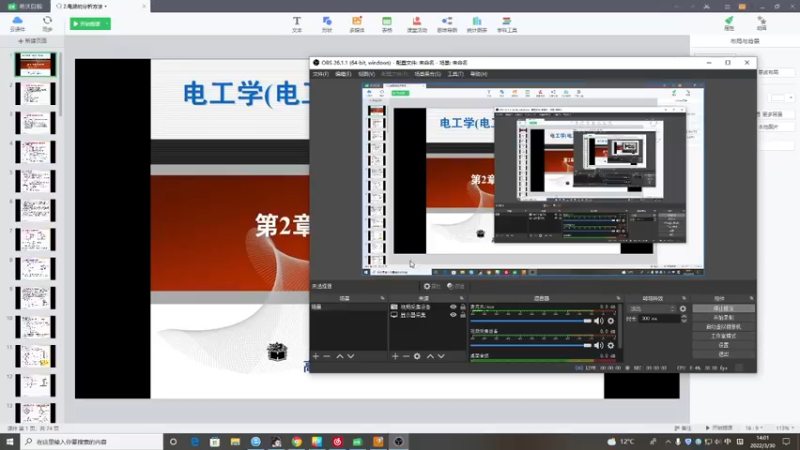Screen dimensions: 800x450
Task: Open transition properties gear icon
Action: (683, 309)
